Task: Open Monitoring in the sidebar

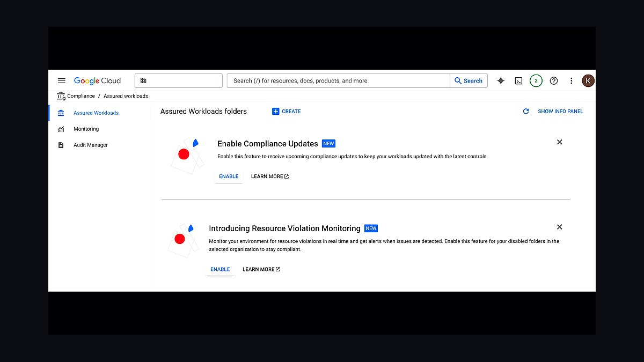Action: click(x=86, y=129)
